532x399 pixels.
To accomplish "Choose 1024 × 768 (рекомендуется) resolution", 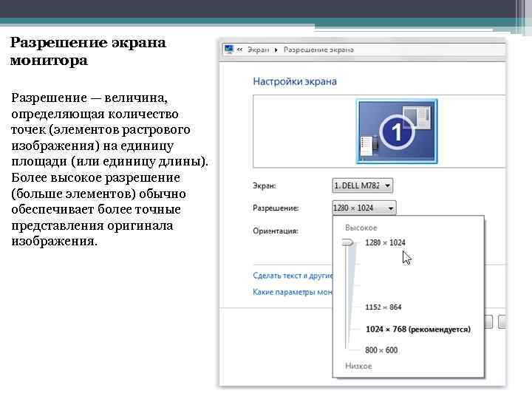I will click(418, 329).
